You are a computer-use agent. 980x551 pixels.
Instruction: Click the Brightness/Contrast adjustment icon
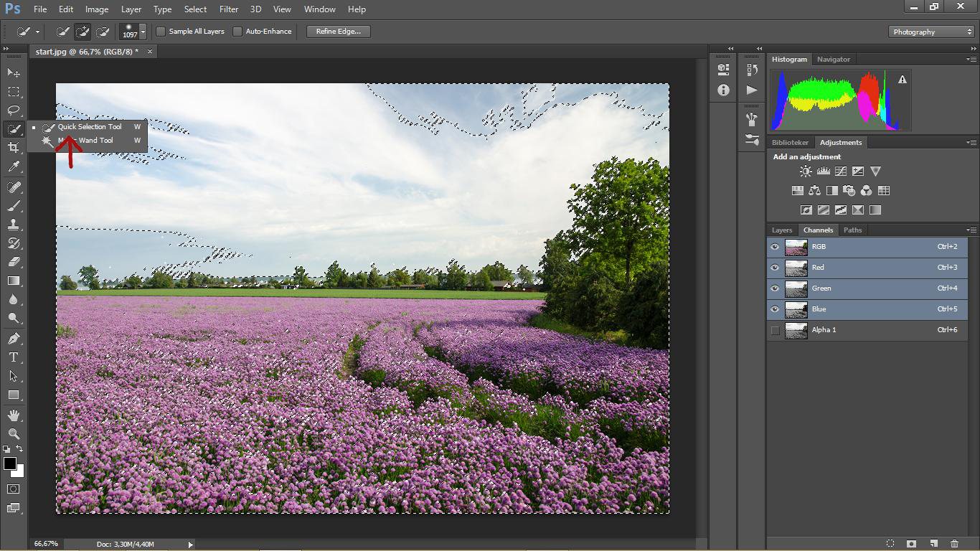[x=806, y=171]
